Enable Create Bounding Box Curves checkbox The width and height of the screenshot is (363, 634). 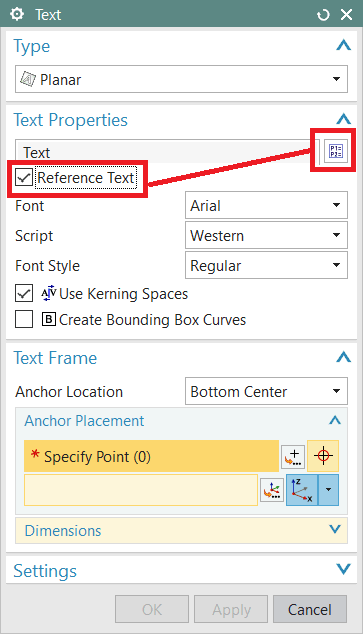click(x=24, y=319)
